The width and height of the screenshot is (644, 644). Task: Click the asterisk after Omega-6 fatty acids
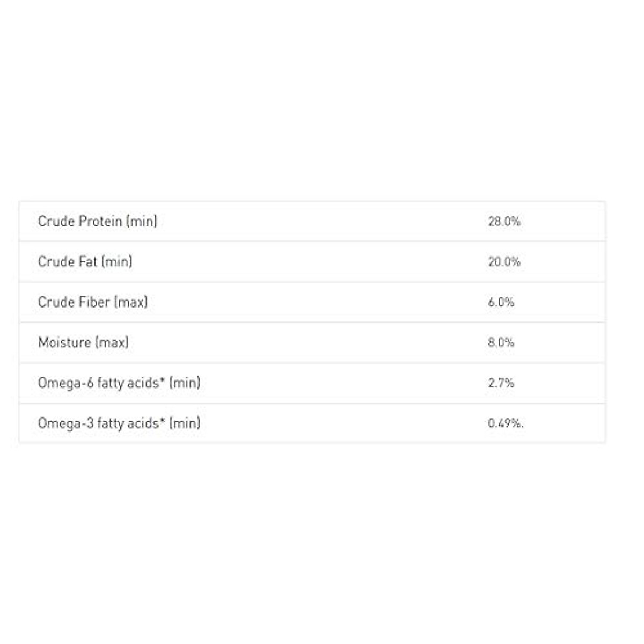point(162,380)
